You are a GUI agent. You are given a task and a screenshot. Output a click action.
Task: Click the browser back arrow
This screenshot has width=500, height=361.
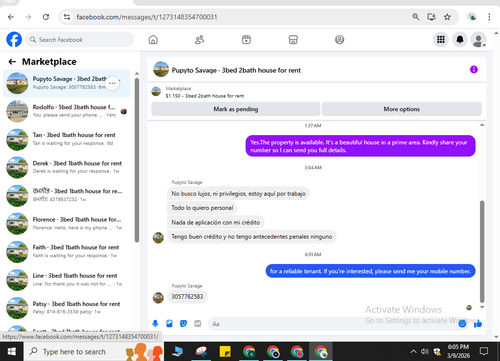pos(11,17)
